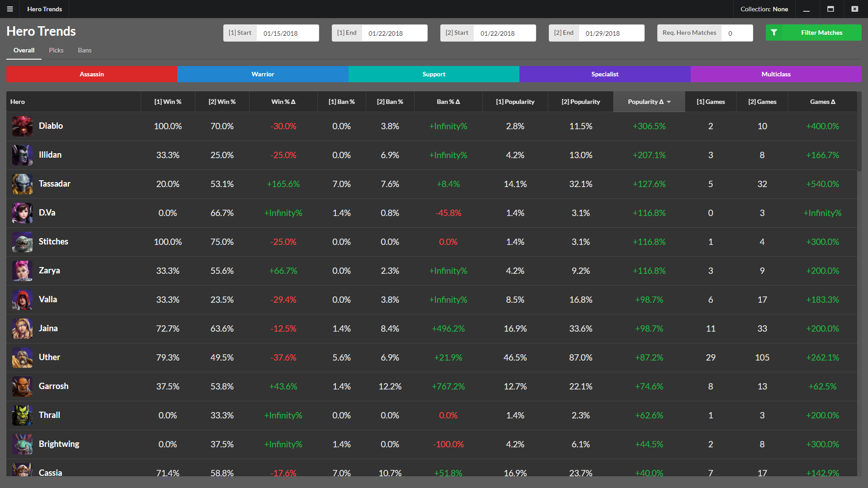868x488 pixels.
Task: Click Collection: None label
Action: tap(764, 9)
